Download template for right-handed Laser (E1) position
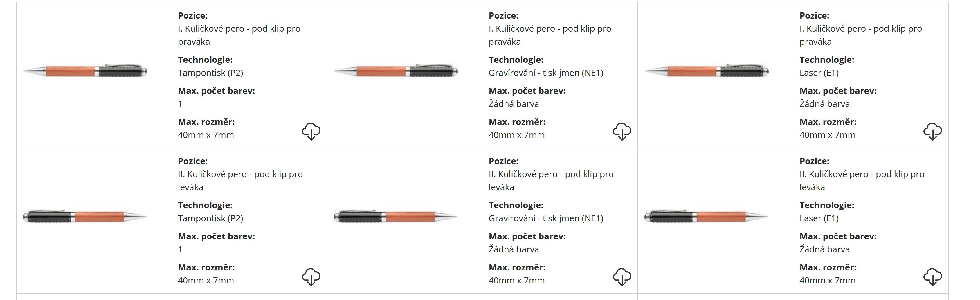980x300 pixels. (932, 131)
